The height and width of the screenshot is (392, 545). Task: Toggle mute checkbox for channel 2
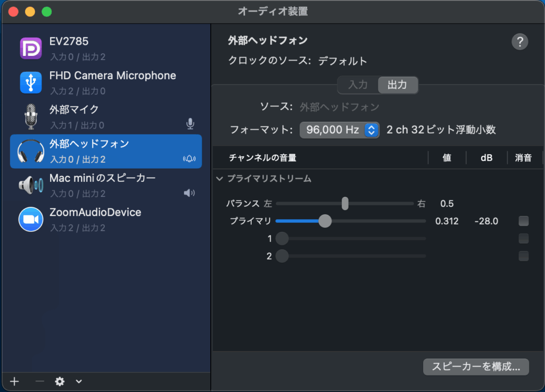524,256
